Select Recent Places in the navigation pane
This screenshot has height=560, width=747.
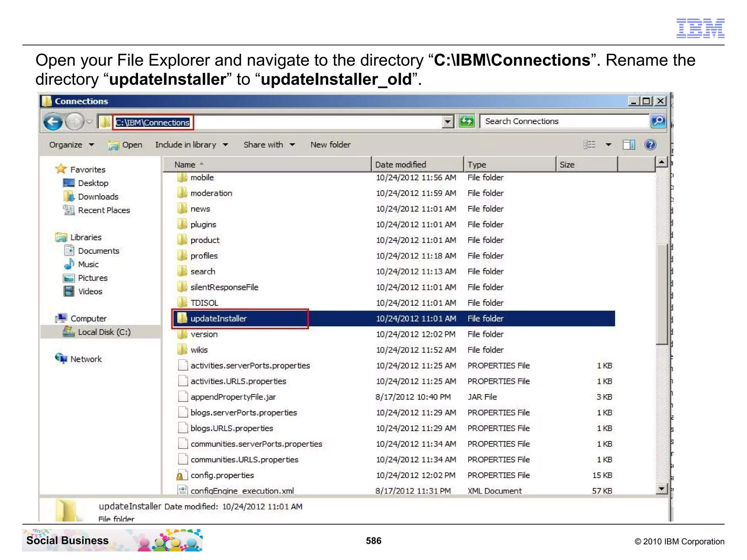[97, 210]
